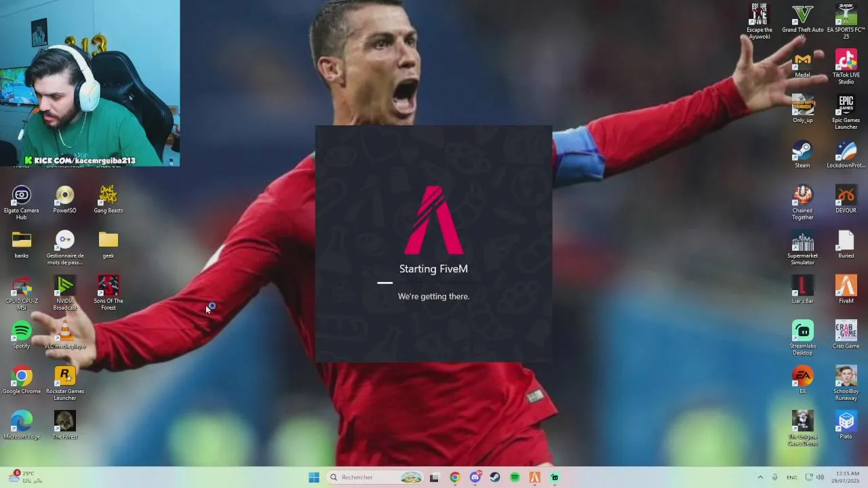Viewport: 868px width, 488px height.
Task: Open the Plato desktop shortcut
Action: click(x=846, y=426)
